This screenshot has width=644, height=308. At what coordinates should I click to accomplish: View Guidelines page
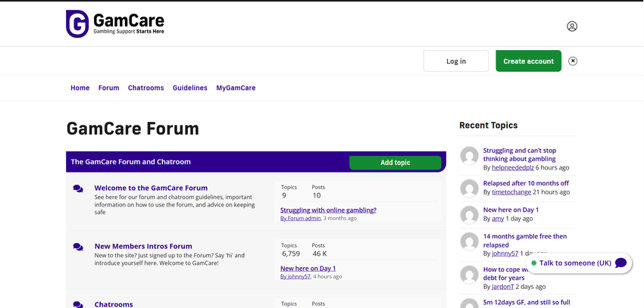(x=189, y=88)
